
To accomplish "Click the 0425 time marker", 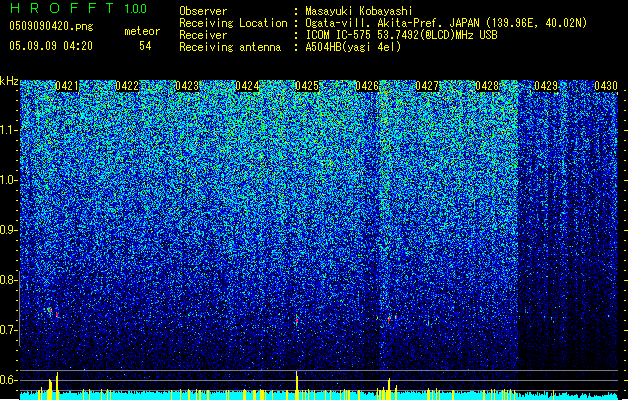I will pos(307,86).
